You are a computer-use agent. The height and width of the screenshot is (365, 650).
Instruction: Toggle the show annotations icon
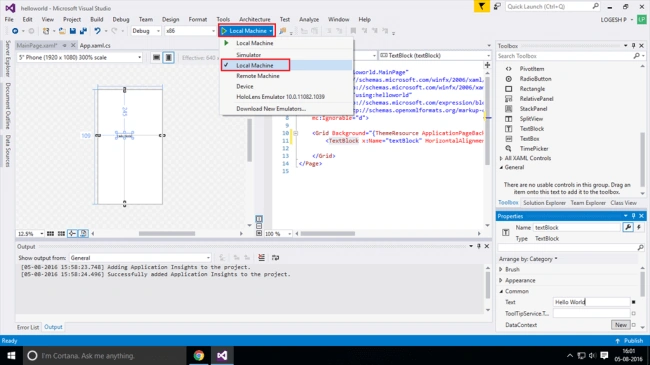(x=83, y=234)
